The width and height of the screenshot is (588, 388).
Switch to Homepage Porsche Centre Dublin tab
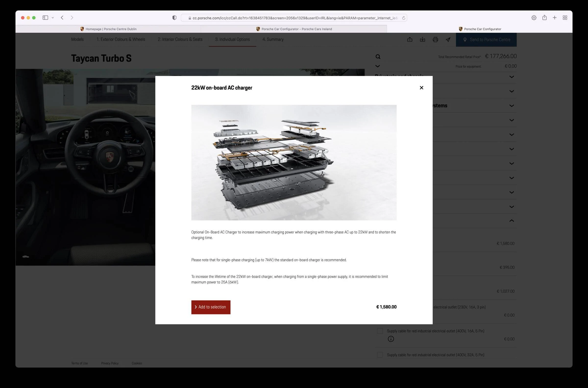click(x=108, y=29)
